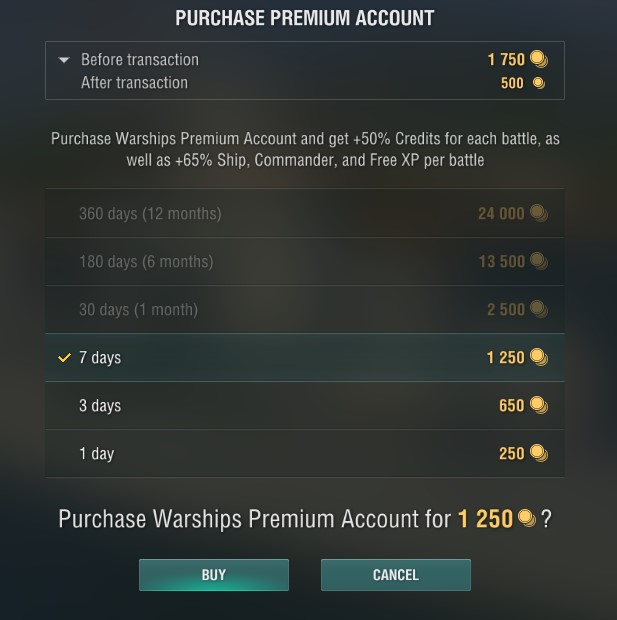
Task: Click the doubloon icon next to 24 000 price
Action: click(539, 213)
